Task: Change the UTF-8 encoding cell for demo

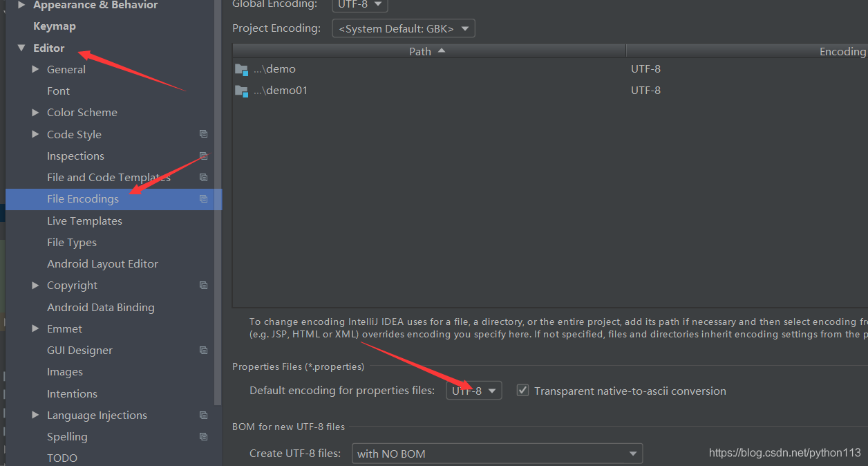Action: point(645,69)
